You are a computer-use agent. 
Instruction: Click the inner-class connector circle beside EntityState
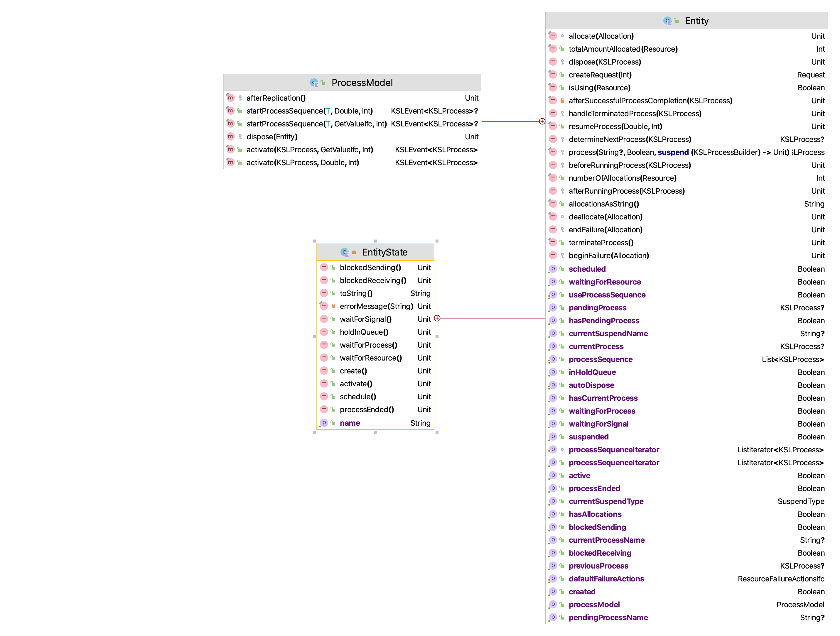(438, 318)
